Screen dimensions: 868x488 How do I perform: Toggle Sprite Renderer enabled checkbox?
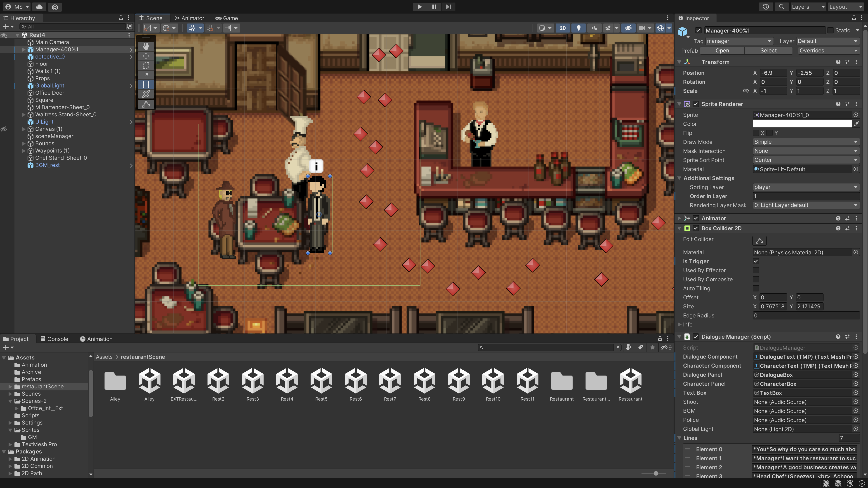click(696, 104)
